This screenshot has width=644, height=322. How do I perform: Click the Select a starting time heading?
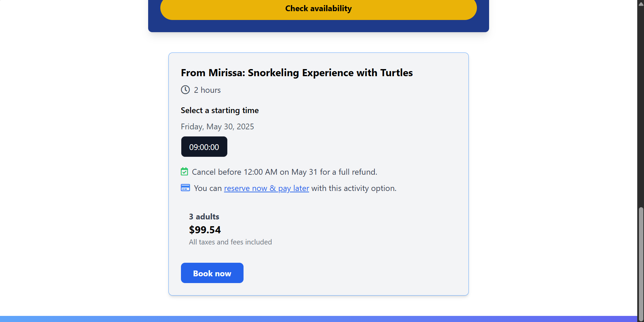click(x=220, y=110)
